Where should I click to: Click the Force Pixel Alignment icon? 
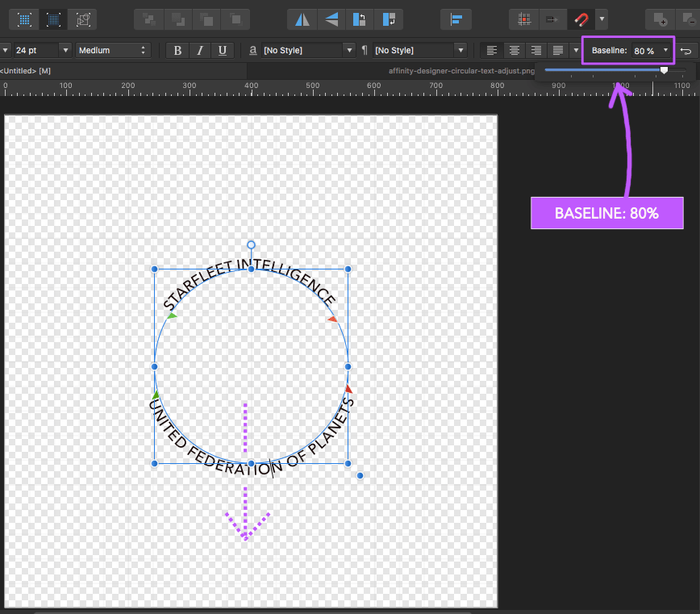524,19
